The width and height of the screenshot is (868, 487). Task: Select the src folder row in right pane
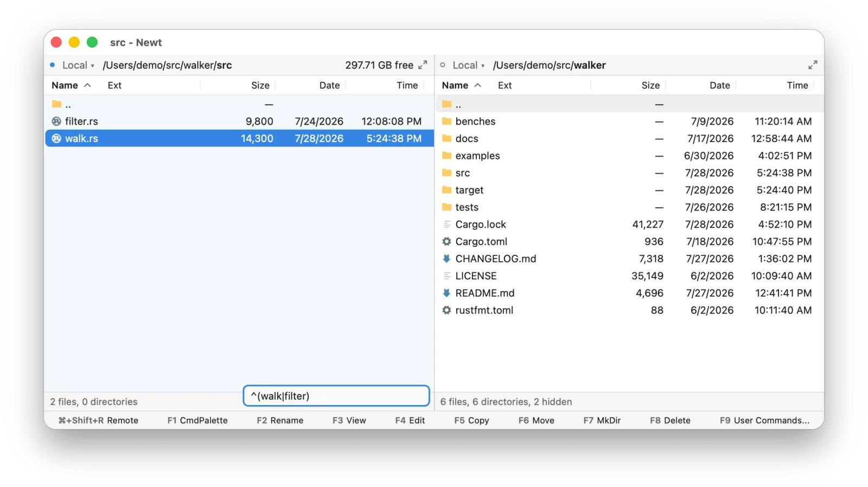(629, 173)
